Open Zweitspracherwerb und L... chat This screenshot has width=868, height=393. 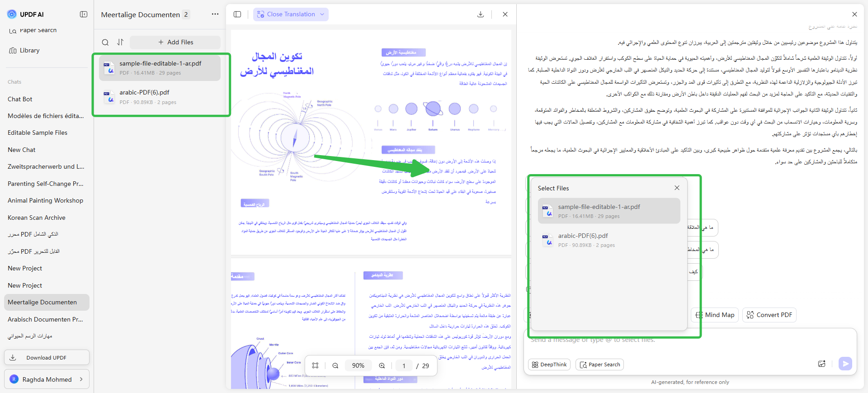pyautogui.click(x=46, y=166)
